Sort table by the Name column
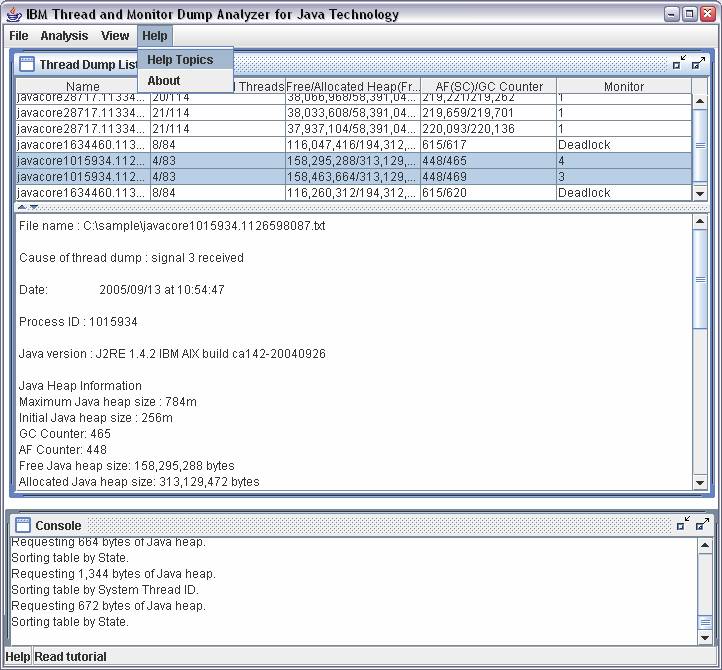This screenshot has height=670, width=722. [82, 86]
